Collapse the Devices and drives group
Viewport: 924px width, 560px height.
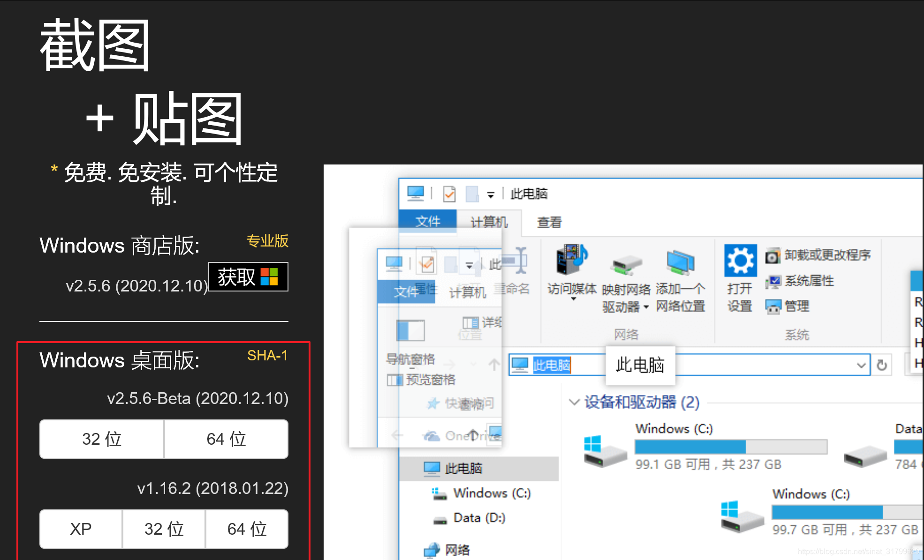click(574, 402)
